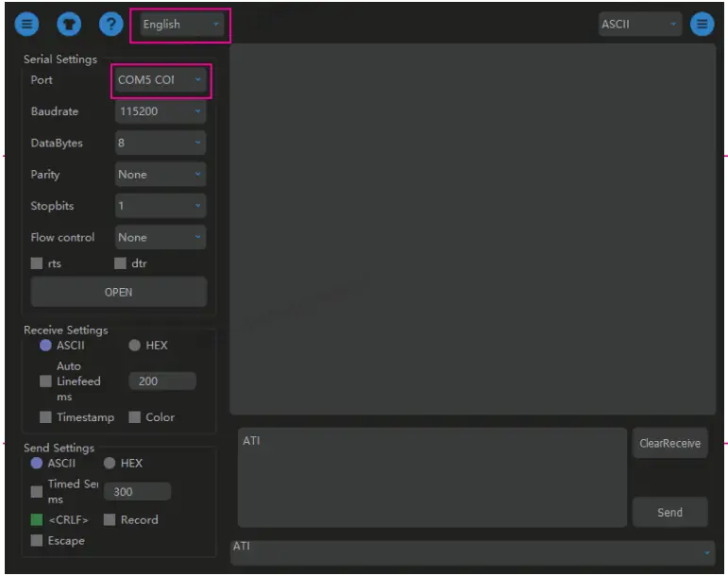
Task: Click the ClearReceive button
Action: 670,443
